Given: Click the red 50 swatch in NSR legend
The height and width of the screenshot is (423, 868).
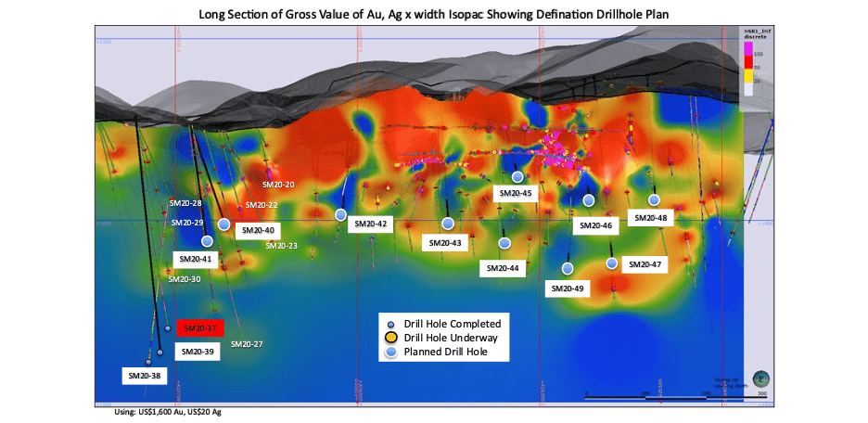Looking at the screenshot, I should [747, 62].
